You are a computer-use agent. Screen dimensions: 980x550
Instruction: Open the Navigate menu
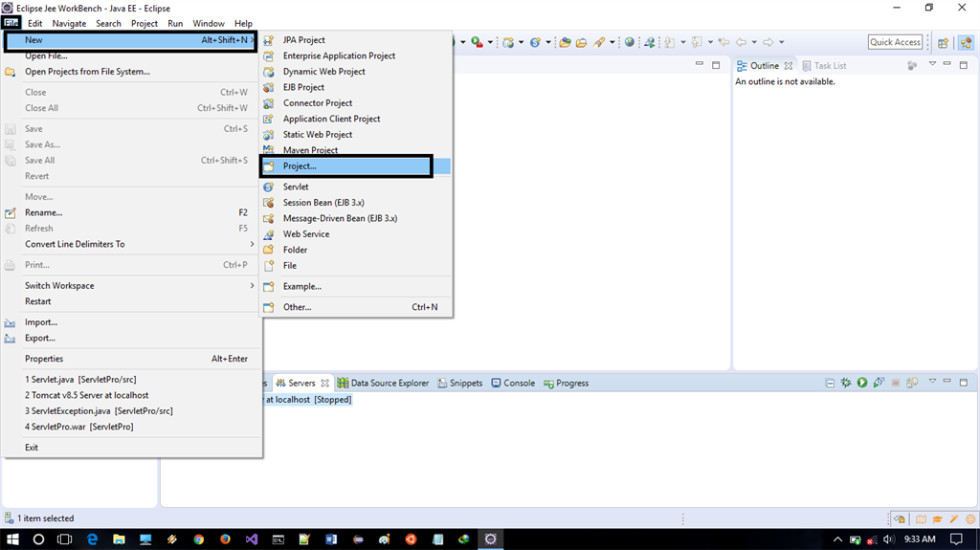(69, 24)
